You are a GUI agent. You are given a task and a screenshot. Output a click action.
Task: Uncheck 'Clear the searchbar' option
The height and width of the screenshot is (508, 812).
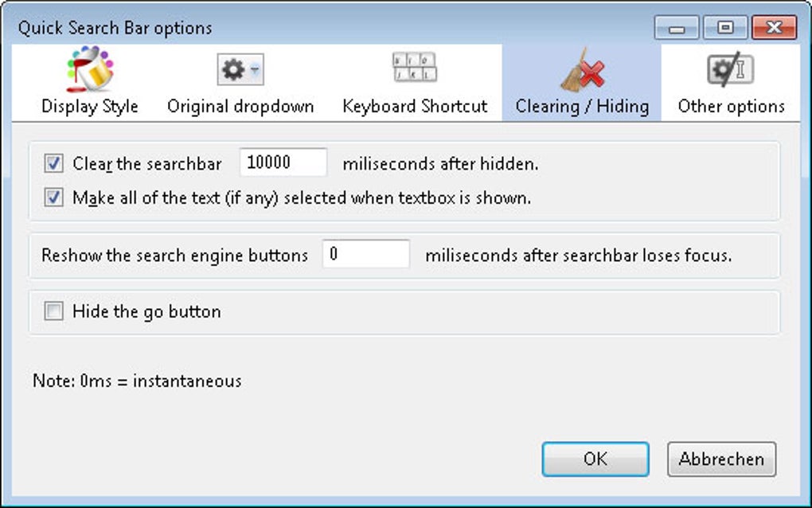point(53,163)
